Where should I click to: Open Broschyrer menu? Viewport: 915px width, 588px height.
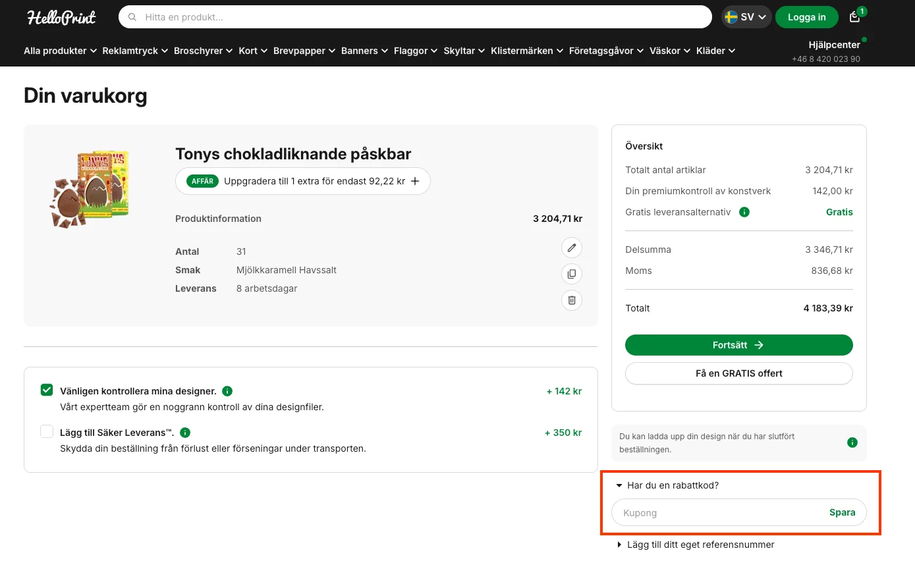(x=203, y=51)
